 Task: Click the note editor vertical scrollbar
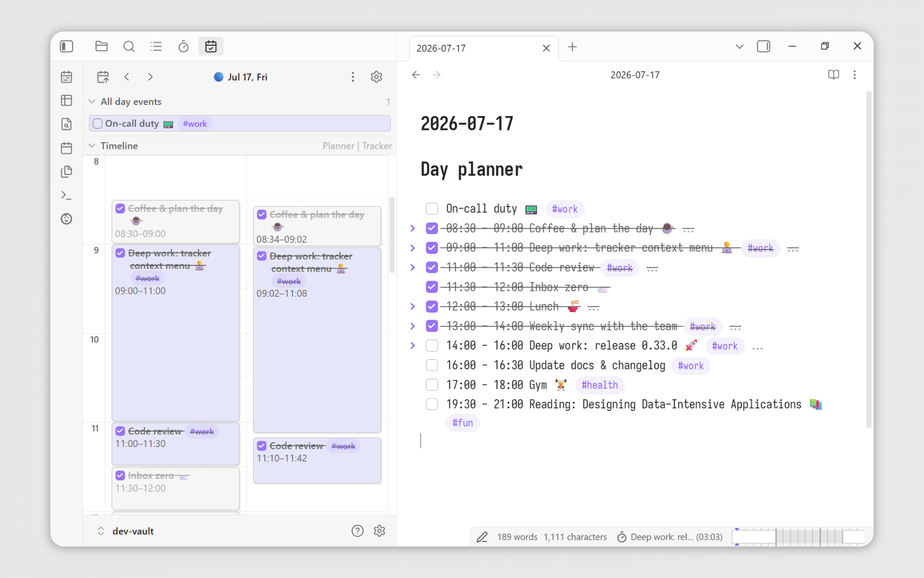[x=869, y=260]
